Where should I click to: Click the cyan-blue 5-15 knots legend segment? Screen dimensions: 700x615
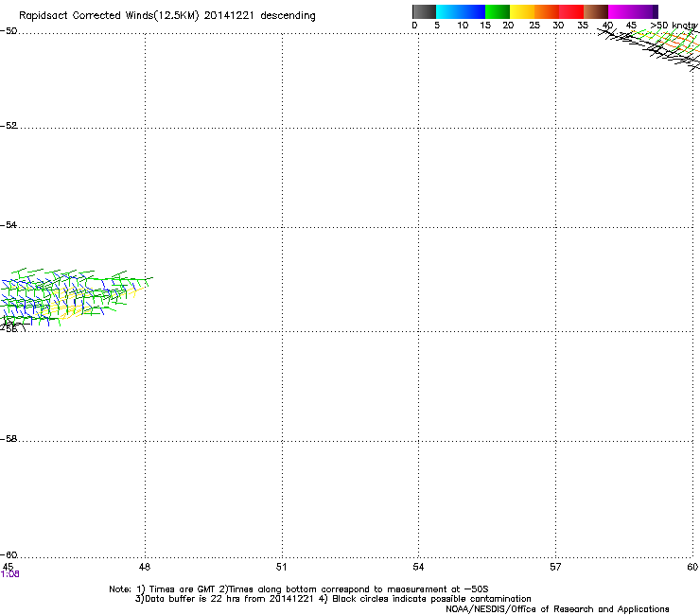point(461,11)
